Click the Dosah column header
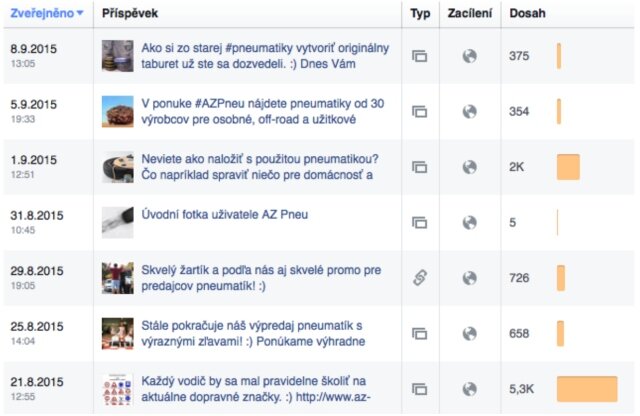The image size is (640, 416). (527, 14)
